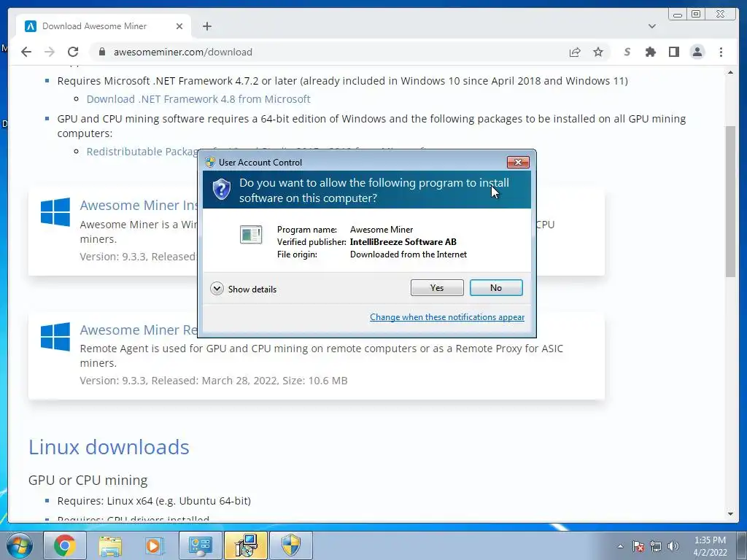The image size is (747, 560).
Task: Open Chrome extensions puzzle icon
Action: point(650,52)
